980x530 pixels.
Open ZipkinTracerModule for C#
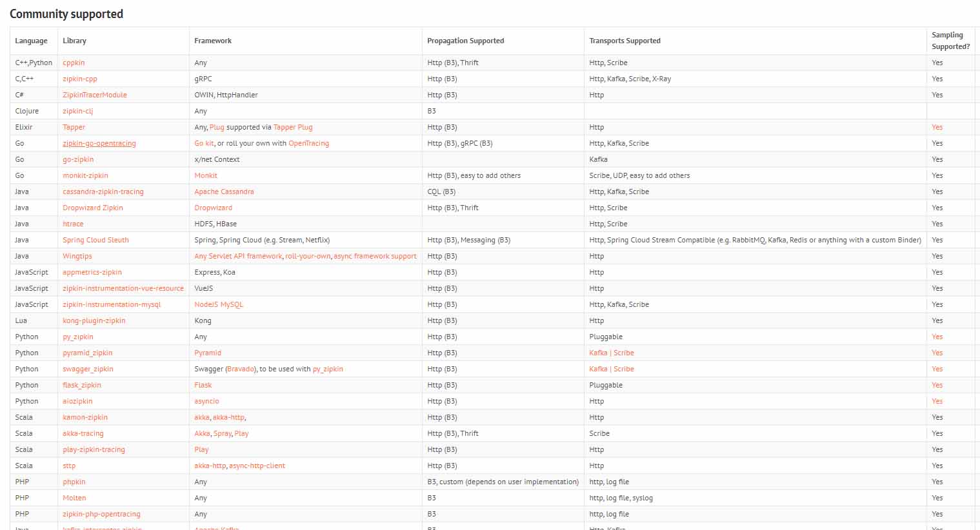coord(95,95)
